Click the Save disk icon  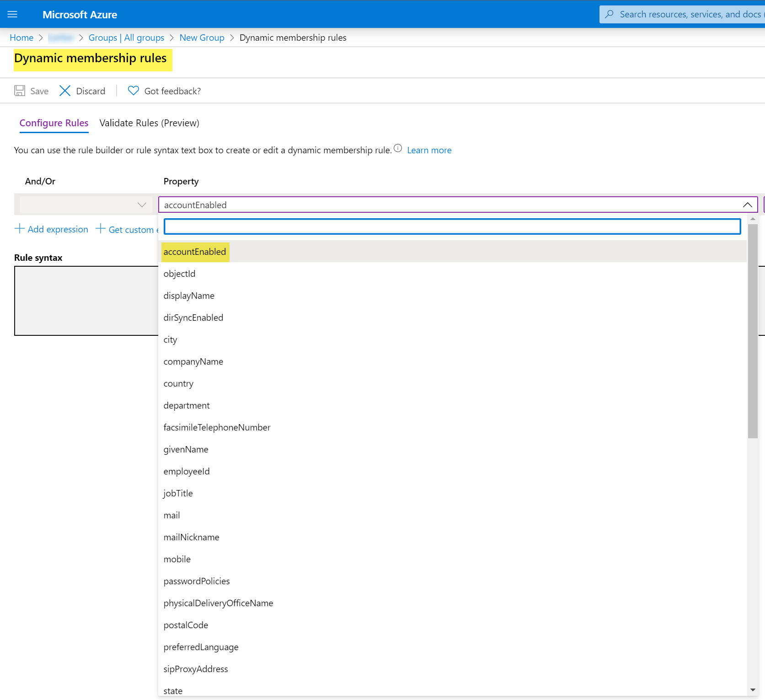(x=20, y=91)
